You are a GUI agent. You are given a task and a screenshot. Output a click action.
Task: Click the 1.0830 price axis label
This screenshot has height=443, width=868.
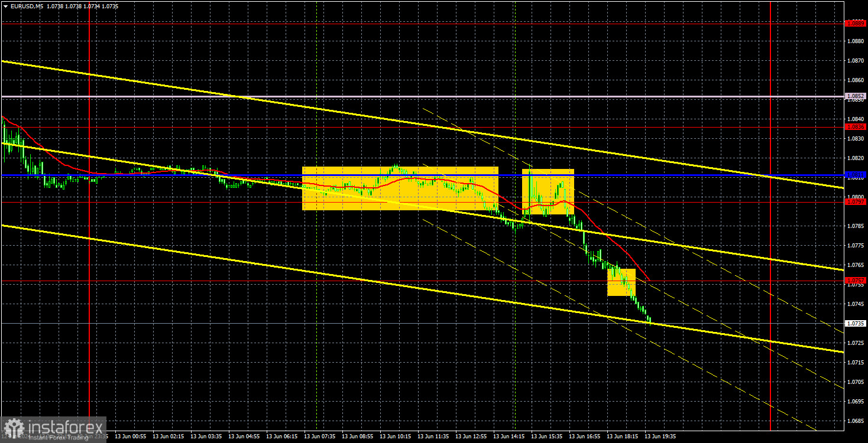point(856,139)
